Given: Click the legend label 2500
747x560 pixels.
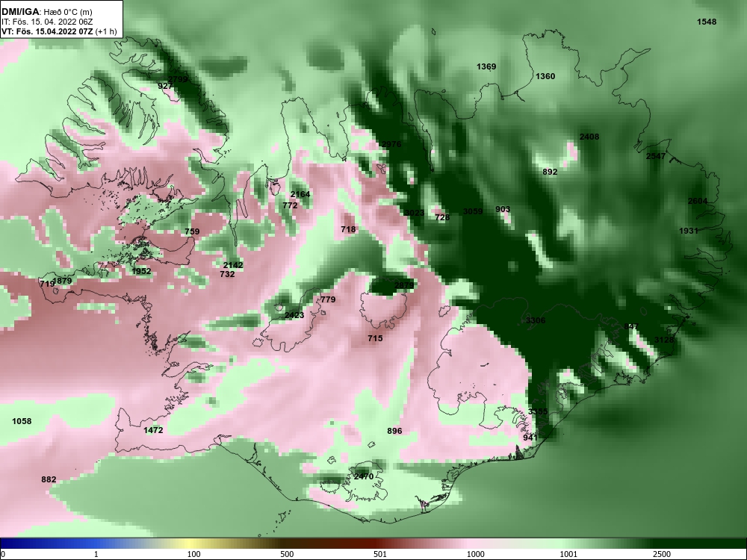Looking at the screenshot, I should pyautogui.click(x=662, y=554).
